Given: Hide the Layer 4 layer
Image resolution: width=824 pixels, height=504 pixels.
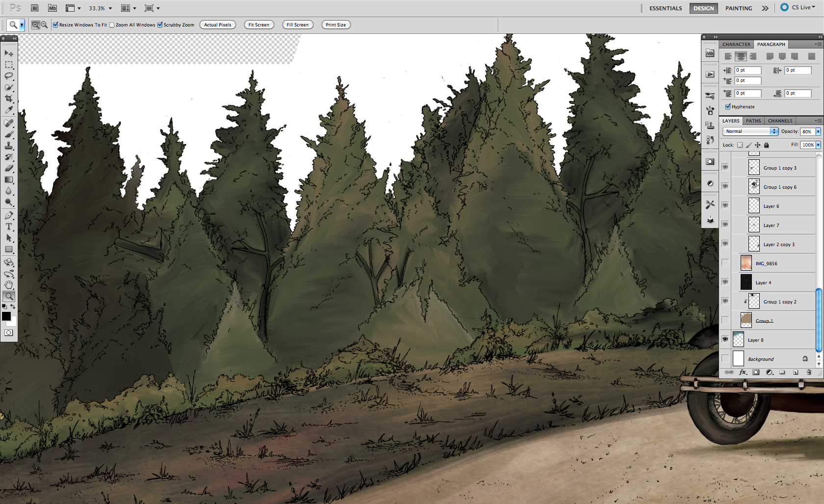Looking at the screenshot, I should pyautogui.click(x=725, y=282).
